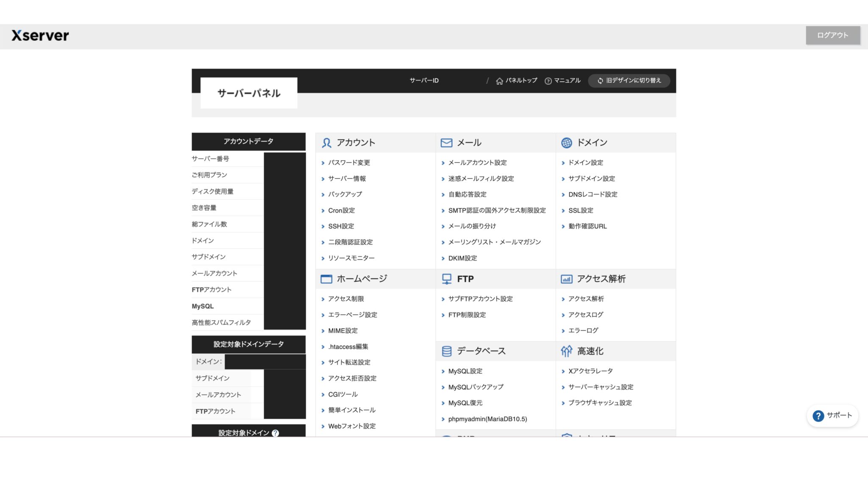Viewport: 868px width, 488px height.
Task: Open the マニュアル link in header
Action: [562, 80]
